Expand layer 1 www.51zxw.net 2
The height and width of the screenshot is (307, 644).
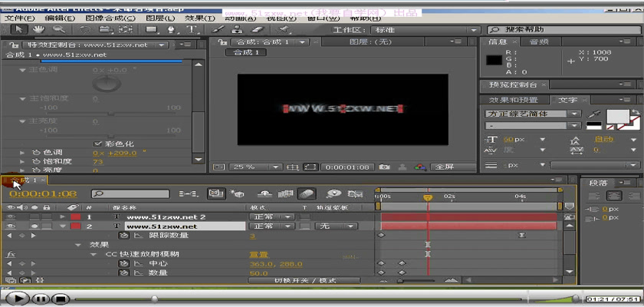pyautogui.click(x=62, y=216)
